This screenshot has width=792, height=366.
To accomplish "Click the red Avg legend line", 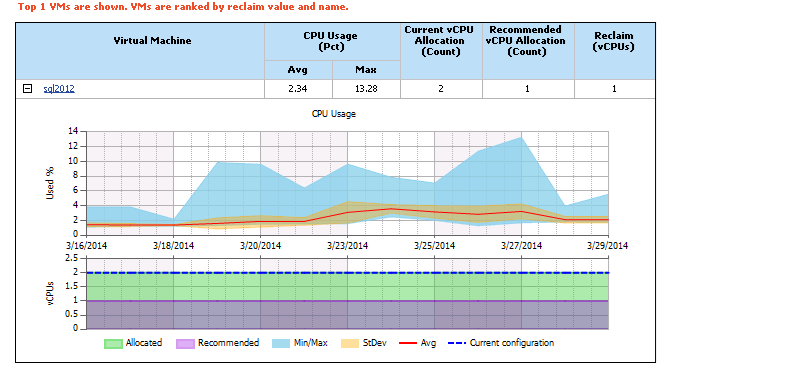I will coord(408,343).
